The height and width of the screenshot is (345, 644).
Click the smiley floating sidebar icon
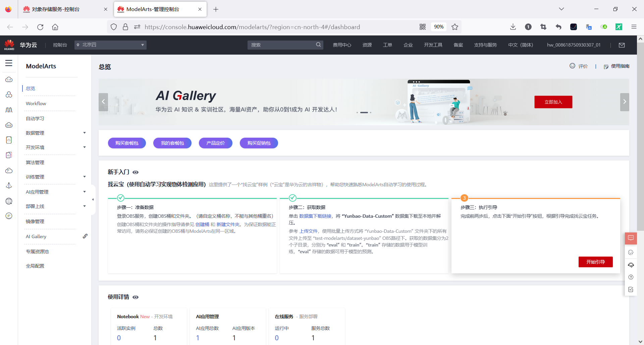pyautogui.click(x=631, y=252)
